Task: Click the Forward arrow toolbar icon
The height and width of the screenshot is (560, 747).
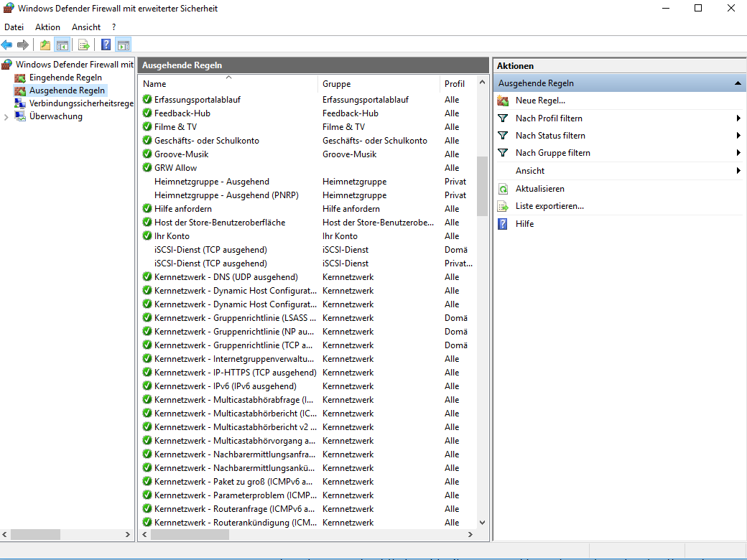Action: coord(22,45)
